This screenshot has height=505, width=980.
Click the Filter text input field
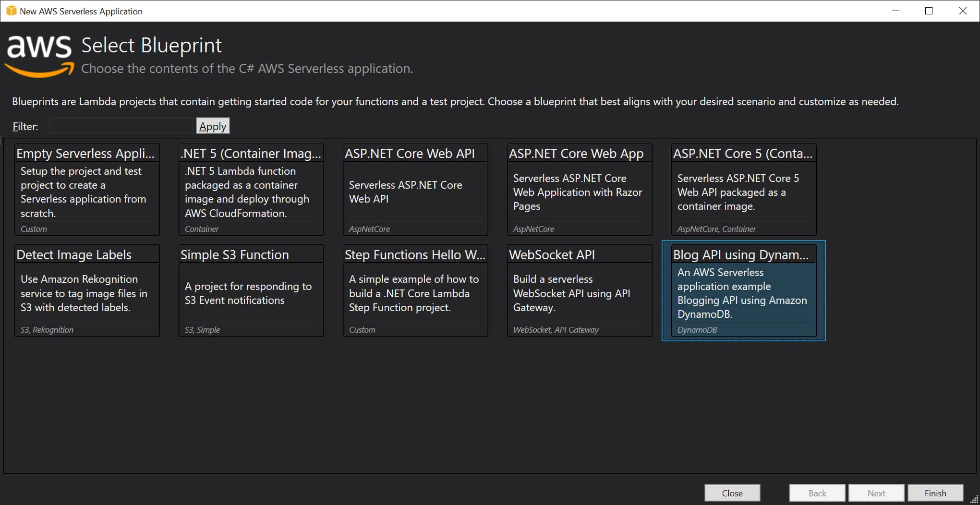coord(121,126)
